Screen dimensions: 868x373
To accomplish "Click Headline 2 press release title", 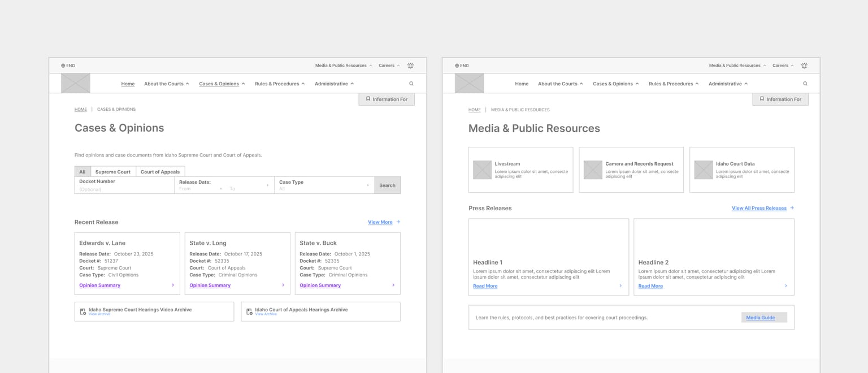I will pyautogui.click(x=653, y=262).
